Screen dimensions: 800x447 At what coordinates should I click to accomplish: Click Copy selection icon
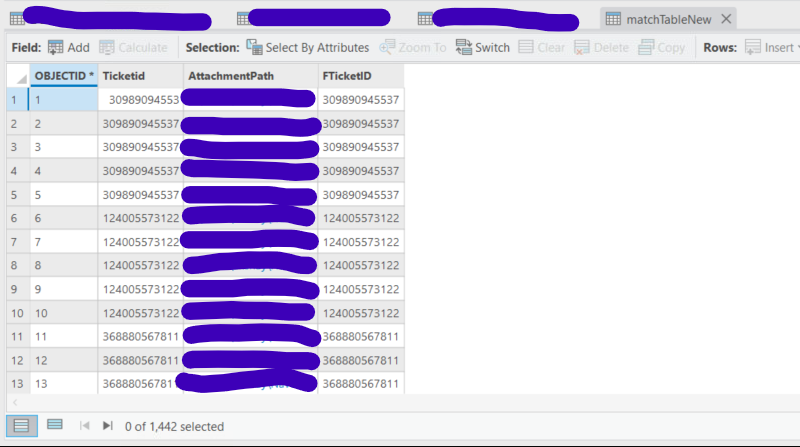point(646,47)
